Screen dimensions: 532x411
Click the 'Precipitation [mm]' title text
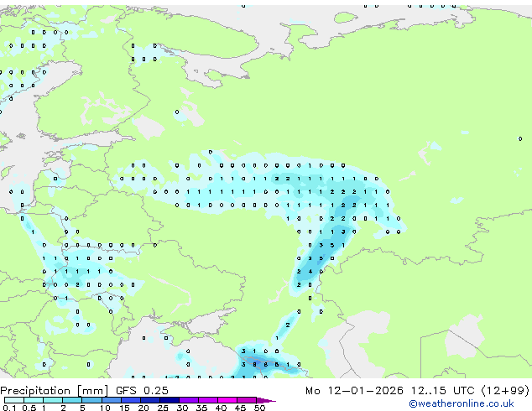pos(55,391)
